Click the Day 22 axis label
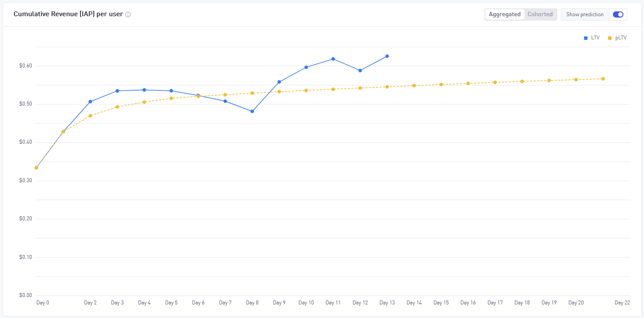Image resolution: width=644 pixels, height=318 pixels. click(622, 303)
